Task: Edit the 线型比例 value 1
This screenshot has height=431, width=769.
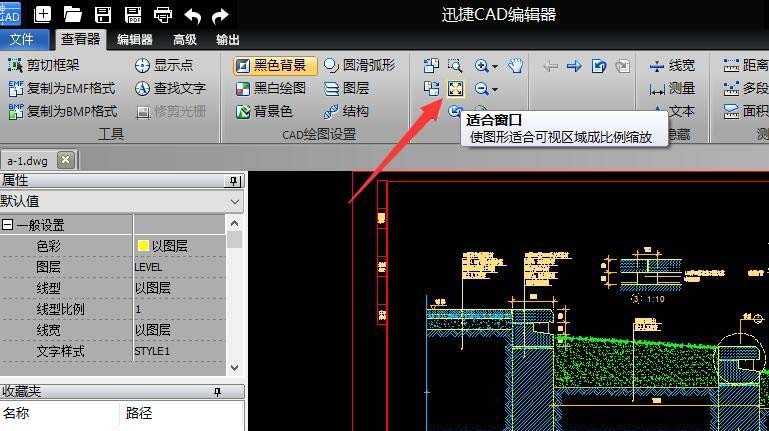Action: (x=179, y=309)
